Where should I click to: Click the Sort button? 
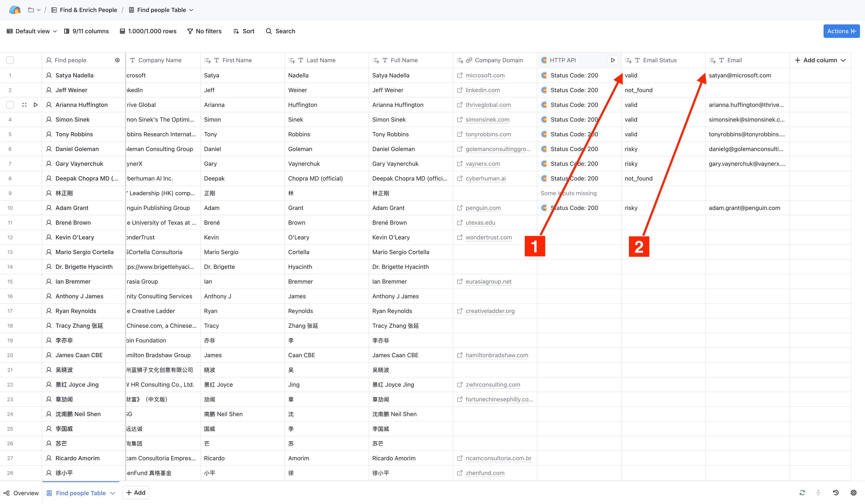(x=244, y=31)
